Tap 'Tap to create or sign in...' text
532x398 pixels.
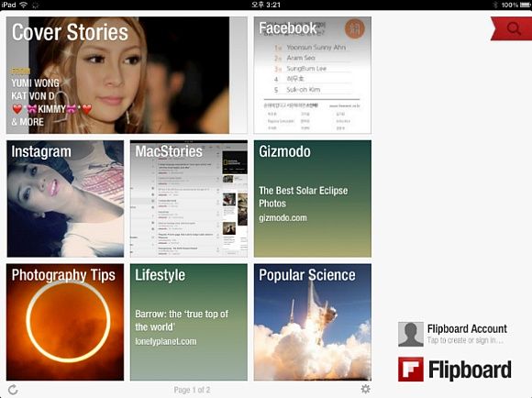pyautogui.click(x=465, y=340)
